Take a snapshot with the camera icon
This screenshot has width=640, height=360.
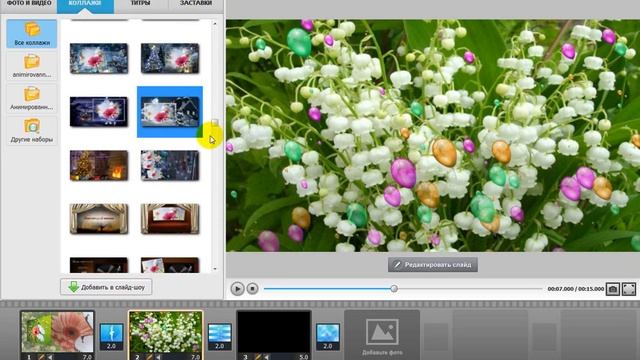pyautogui.click(x=613, y=289)
